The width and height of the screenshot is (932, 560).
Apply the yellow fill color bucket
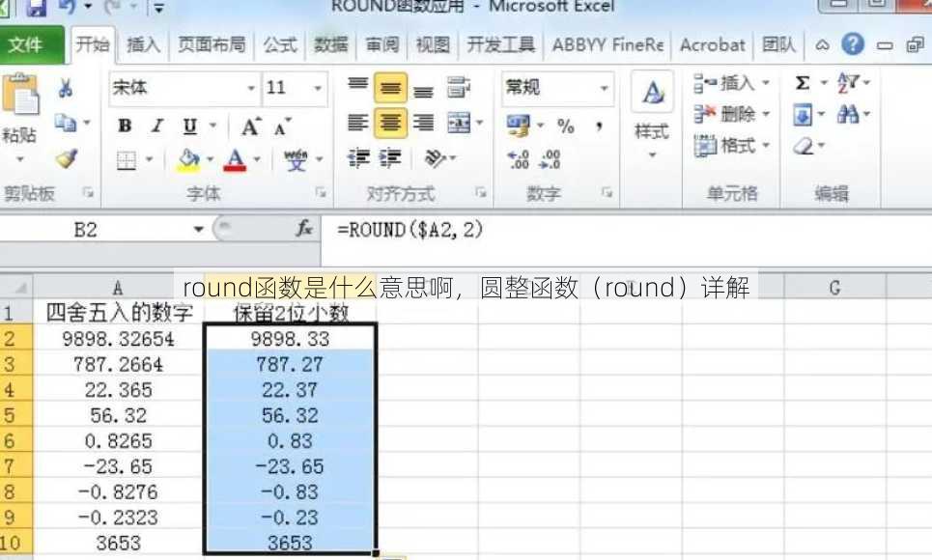[188, 159]
